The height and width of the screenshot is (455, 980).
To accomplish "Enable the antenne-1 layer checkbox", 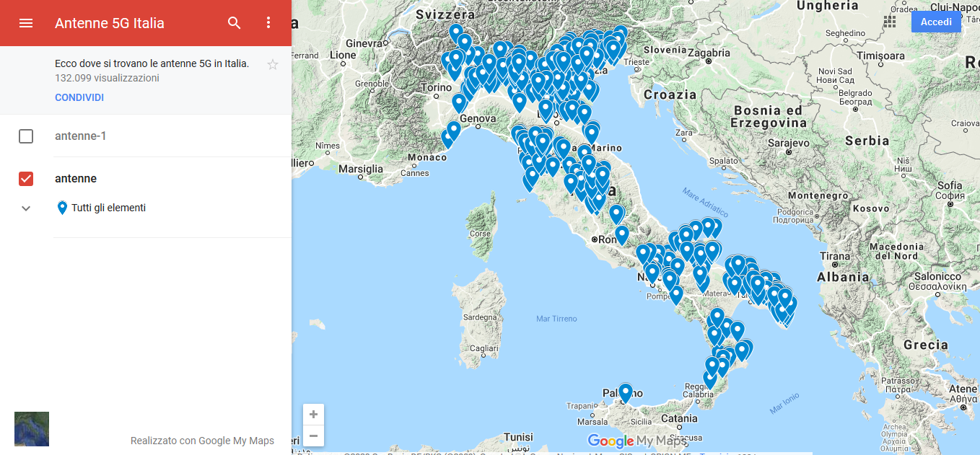I will tap(26, 136).
